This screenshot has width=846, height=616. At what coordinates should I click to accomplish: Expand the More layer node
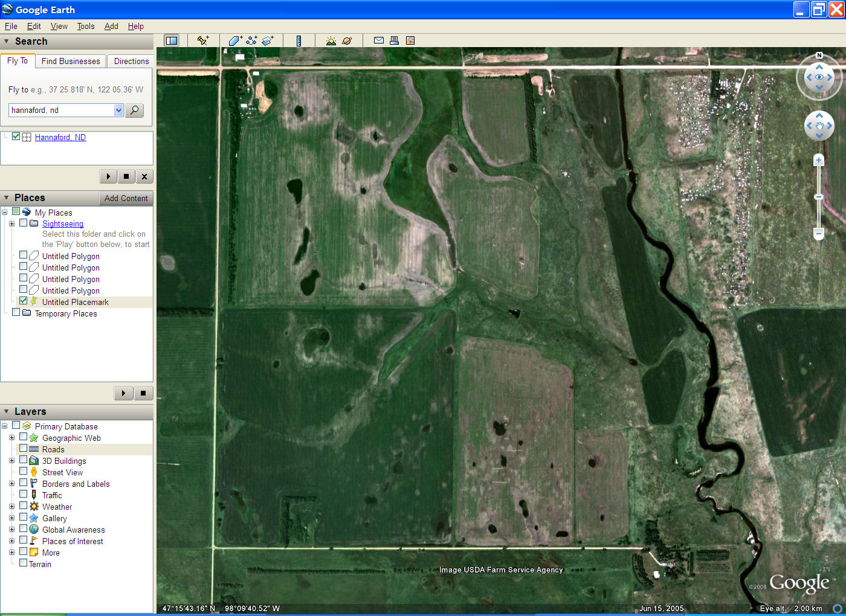click(11, 552)
